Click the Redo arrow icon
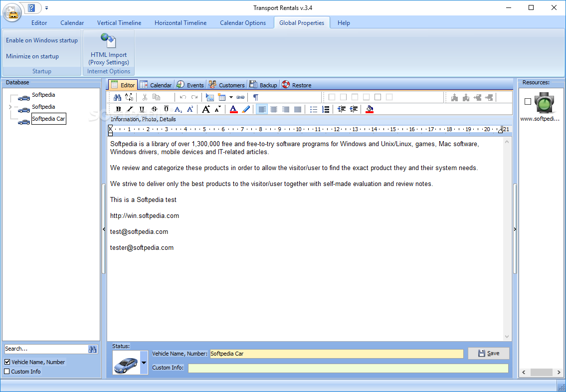The image size is (566, 392). [194, 97]
